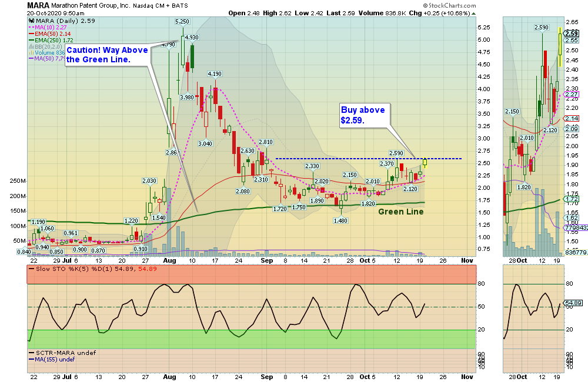Click the 1.540 price label

159,218
